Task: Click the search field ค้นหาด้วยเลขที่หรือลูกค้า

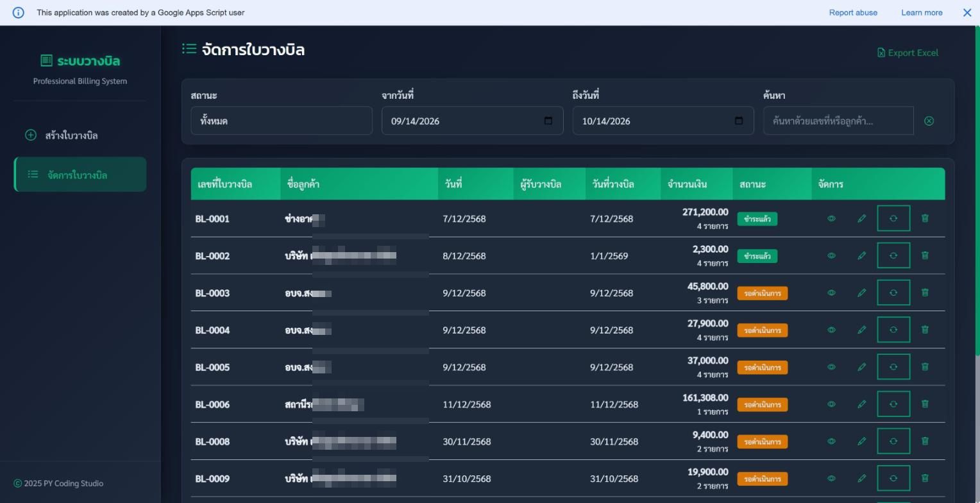Action: pyautogui.click(x=838, y=121)
